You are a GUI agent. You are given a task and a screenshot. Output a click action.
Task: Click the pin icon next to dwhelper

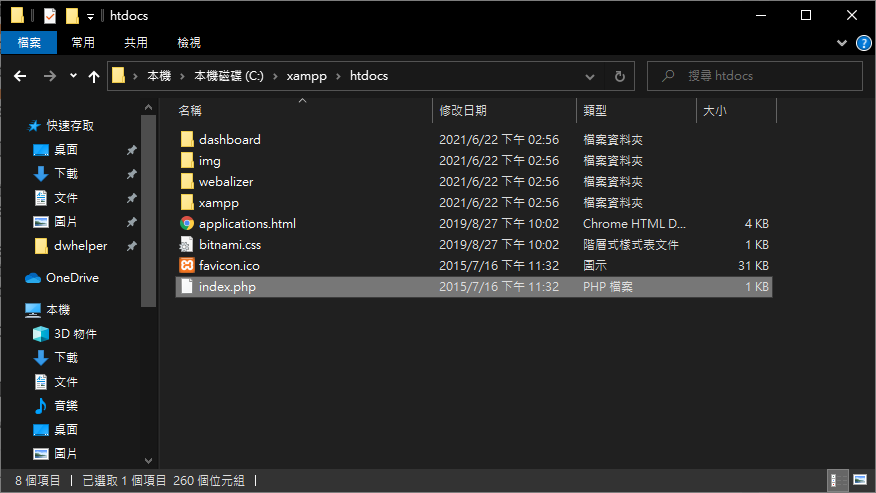132,246
